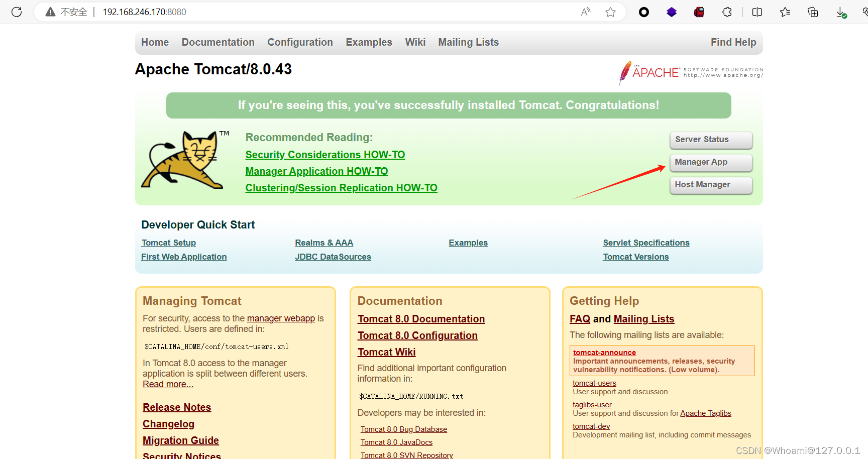This screenshot has height=459, width=868.
Task: Open the Documentation nav item
Action: 218,42
